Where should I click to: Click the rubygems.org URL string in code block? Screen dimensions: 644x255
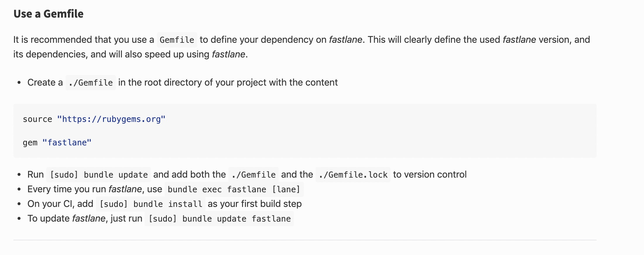(111, 119)
